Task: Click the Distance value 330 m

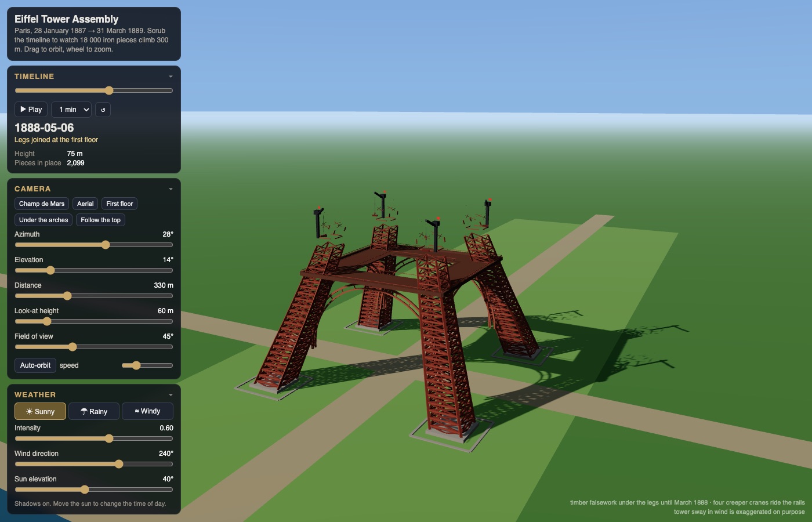Action: 164,285
